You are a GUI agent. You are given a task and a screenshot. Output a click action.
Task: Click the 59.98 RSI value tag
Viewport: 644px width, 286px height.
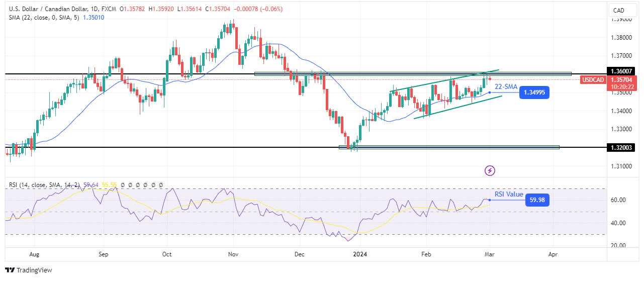[537, 200]
